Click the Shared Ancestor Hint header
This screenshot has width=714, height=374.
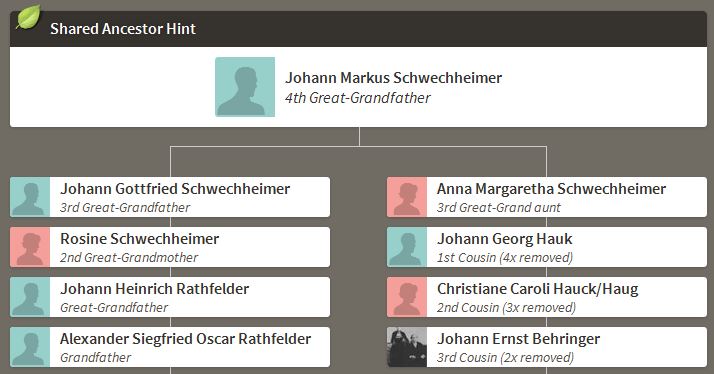123,29
